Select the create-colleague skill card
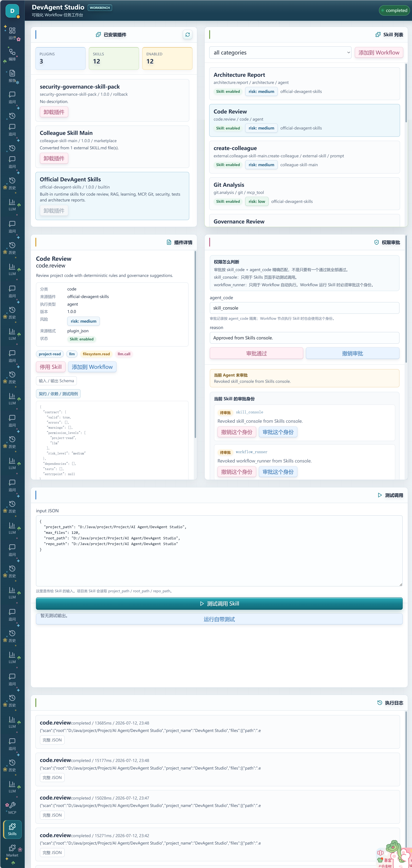 [305, 157]
